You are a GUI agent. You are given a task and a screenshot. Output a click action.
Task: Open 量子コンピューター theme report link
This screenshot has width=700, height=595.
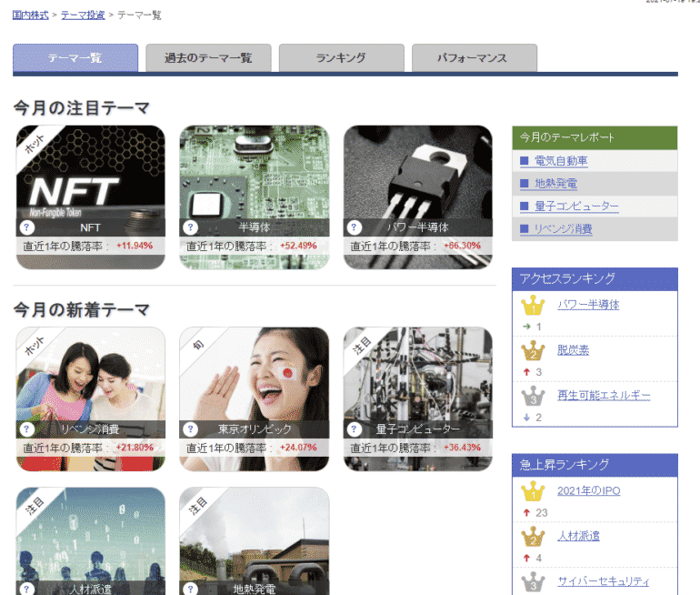click(576, 206)
